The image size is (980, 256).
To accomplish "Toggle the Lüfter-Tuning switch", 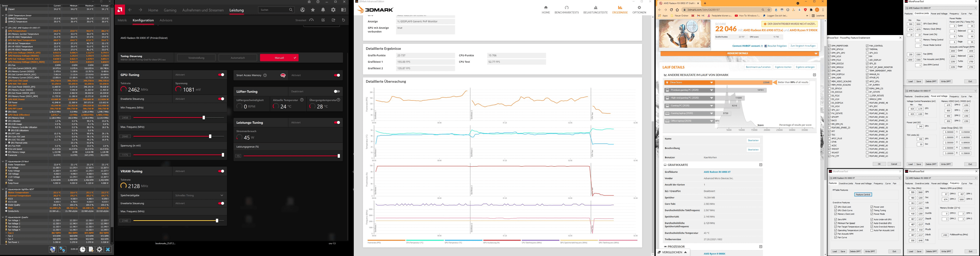I will pos(337,91).
